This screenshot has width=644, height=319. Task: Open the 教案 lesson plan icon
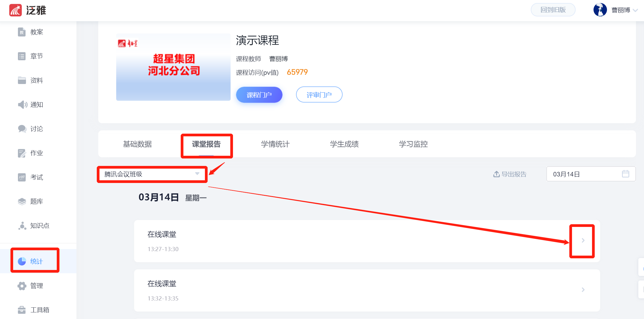pos(22,32)
